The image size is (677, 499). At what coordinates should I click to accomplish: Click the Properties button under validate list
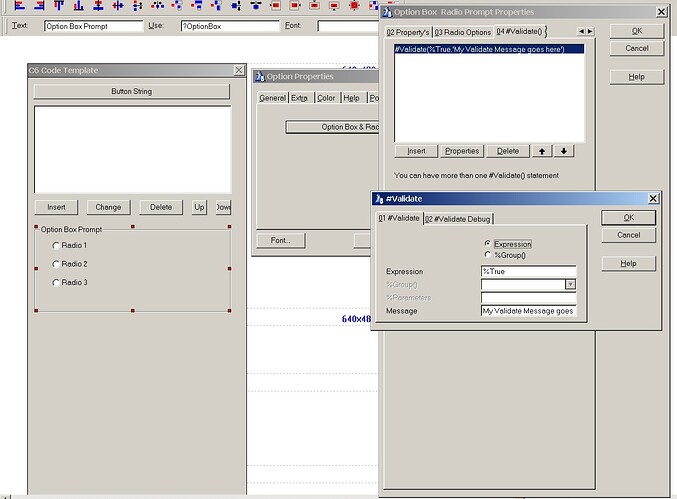click(x=462, y=151)
